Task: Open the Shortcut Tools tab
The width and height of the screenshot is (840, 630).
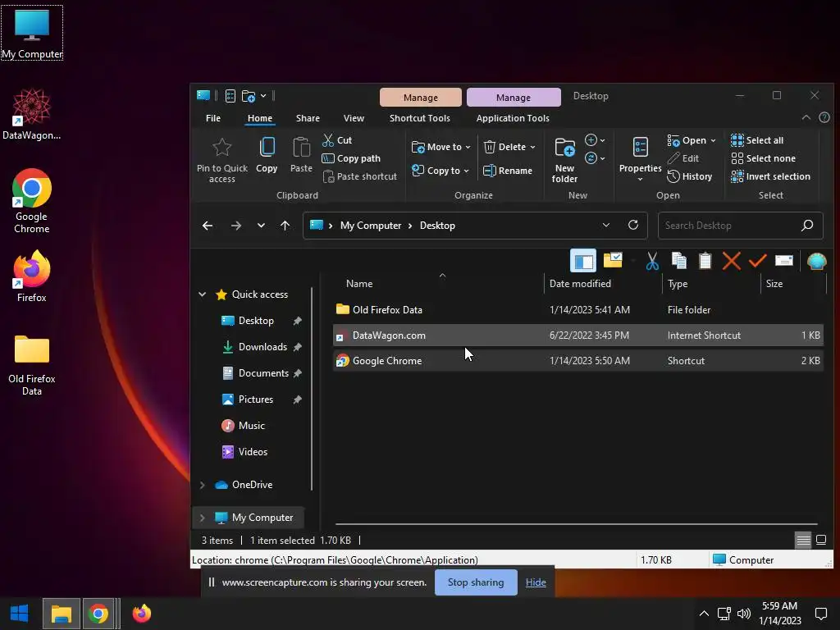Action: 419,118
